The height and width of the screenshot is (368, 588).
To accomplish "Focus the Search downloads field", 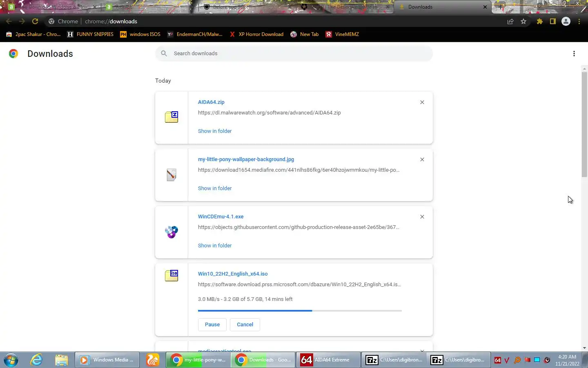I will [x=294, y=54].
